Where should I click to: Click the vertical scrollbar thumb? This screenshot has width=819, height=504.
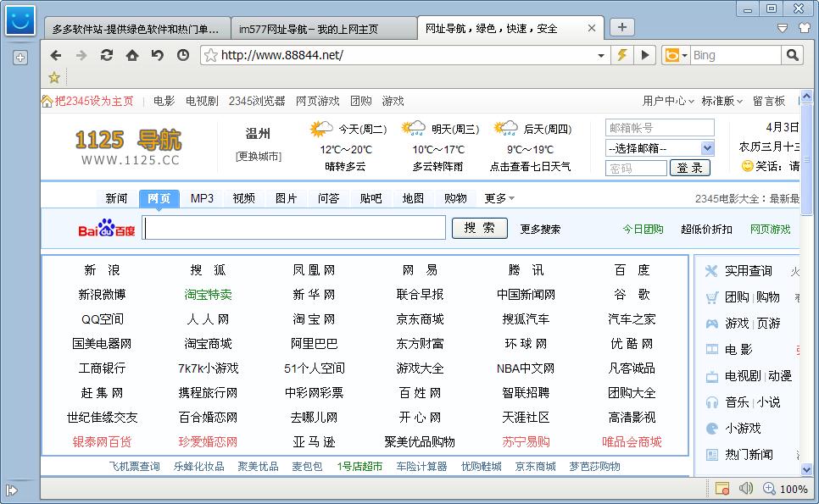(806, 158)
